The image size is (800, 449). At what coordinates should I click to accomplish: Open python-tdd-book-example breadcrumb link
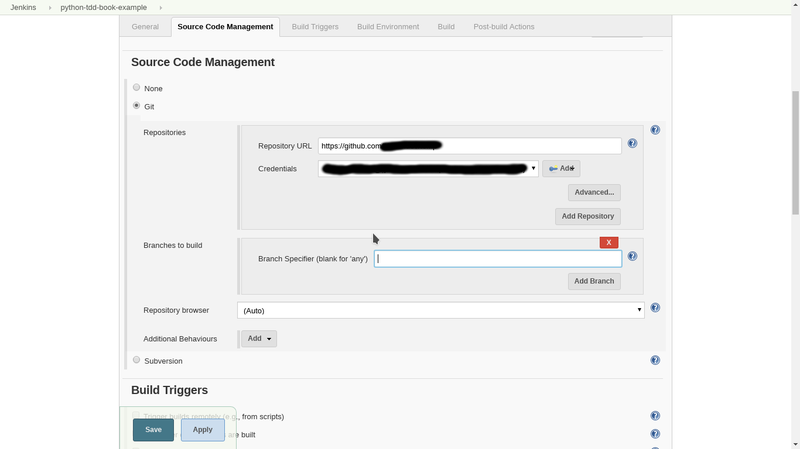click(104, 7)
